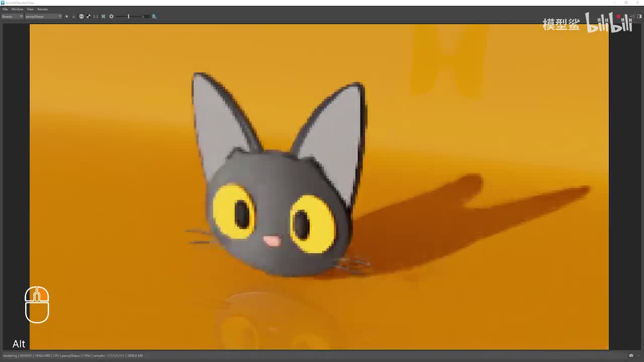Click the "CPU" status bar entry
Viewport: 644px width, 362px height.
56,355
